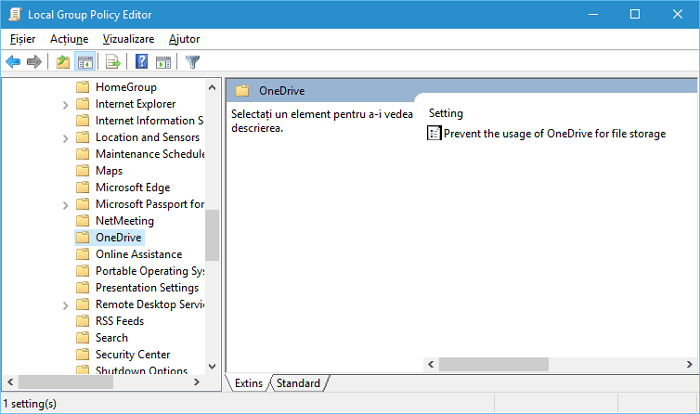Select Microsoft Edge in the tree
This screenshot has height=414, width=700.
133,187
